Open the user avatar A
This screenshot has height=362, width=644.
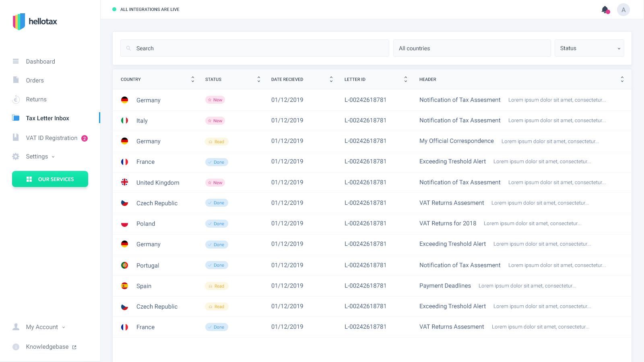(x=623, y=10)
